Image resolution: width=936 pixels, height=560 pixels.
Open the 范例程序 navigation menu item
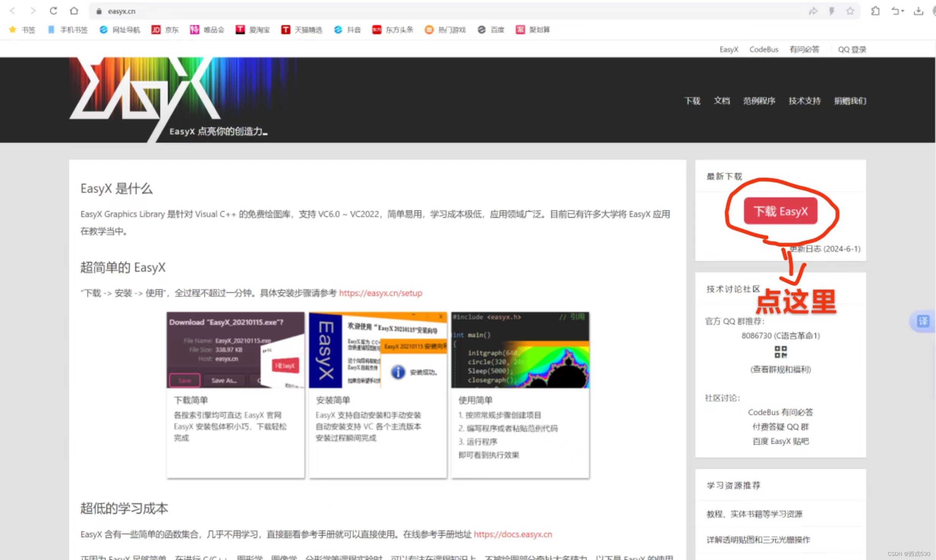coord(759,101)
